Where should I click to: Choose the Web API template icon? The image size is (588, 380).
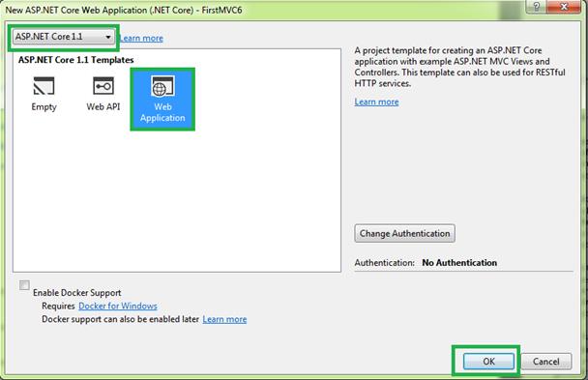tap(103, 86)
